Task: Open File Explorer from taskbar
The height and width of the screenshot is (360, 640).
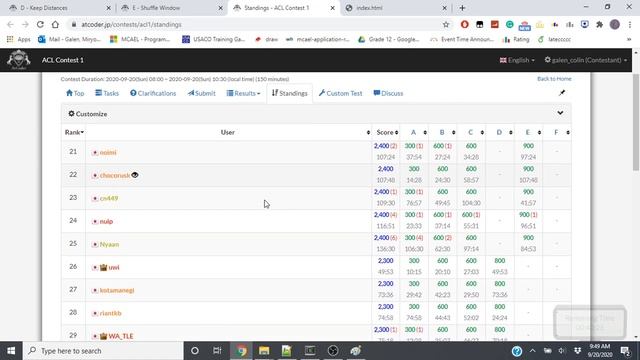Action: point(264,351)
